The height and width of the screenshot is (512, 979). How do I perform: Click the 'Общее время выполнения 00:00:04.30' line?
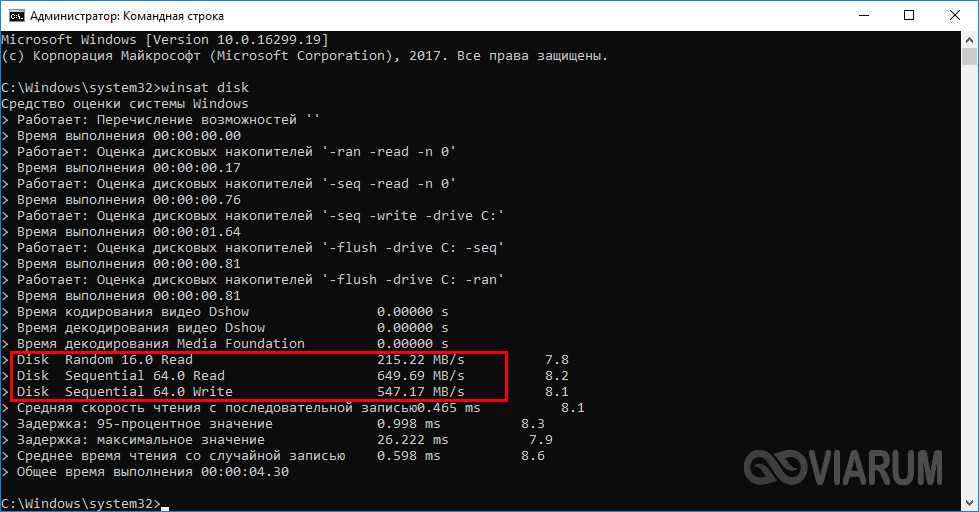click(145, 472)
